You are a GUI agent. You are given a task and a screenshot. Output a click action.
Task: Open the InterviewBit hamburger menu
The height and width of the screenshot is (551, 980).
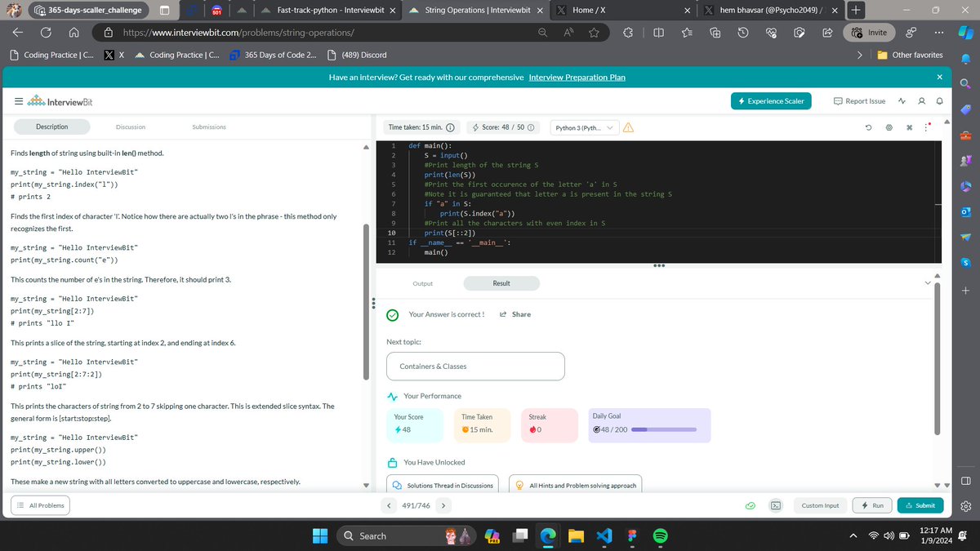coord(18,102)
